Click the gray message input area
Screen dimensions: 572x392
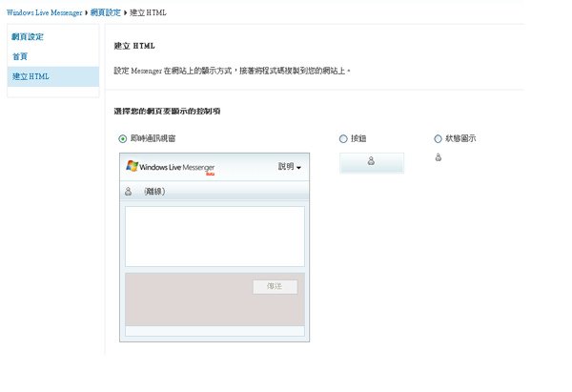click(214, 299)
